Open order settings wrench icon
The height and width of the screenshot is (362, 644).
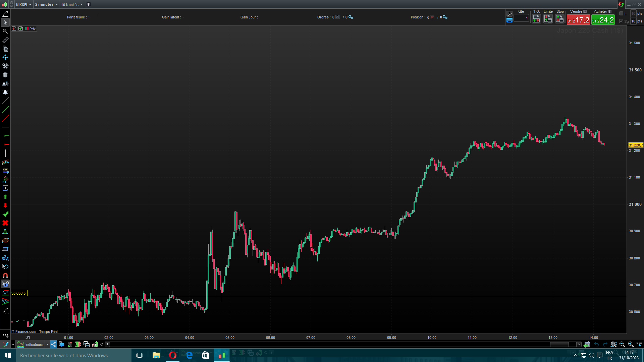coord(509,14)
